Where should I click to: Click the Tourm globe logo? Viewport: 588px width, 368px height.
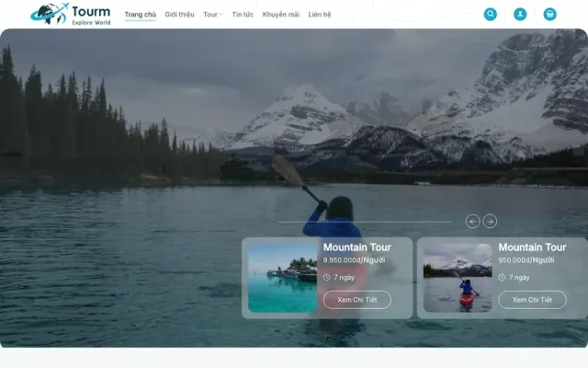(71, 15)
